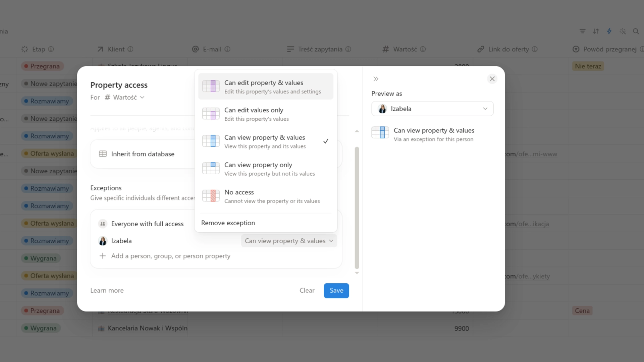Select Can edit values only option
This screenshot has height=362, width=644.
pos(266,114)
